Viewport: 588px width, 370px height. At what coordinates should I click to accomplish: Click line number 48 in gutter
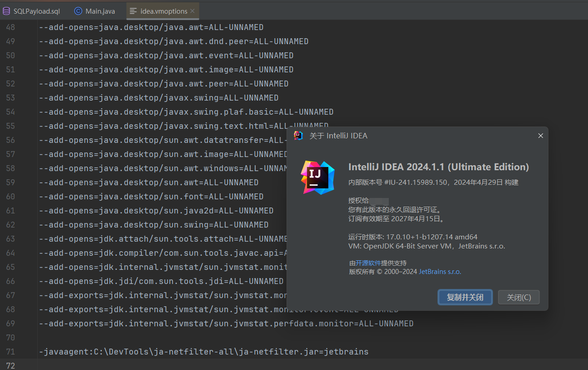click(10, 27)
